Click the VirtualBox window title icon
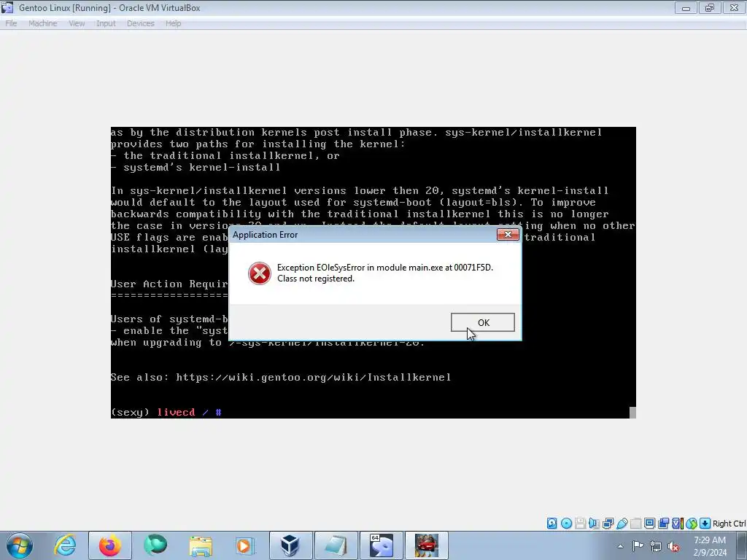Image resolution: width=747 pixels, height=560 pixels. coord(7,7)
